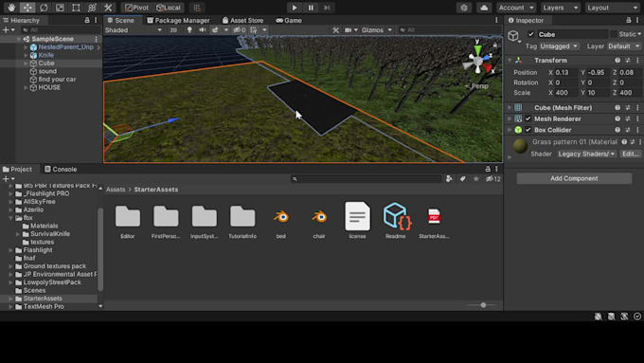Open the Account dropdown
Viewport: 644px width, 363px height.
click(x=515, y=8)
